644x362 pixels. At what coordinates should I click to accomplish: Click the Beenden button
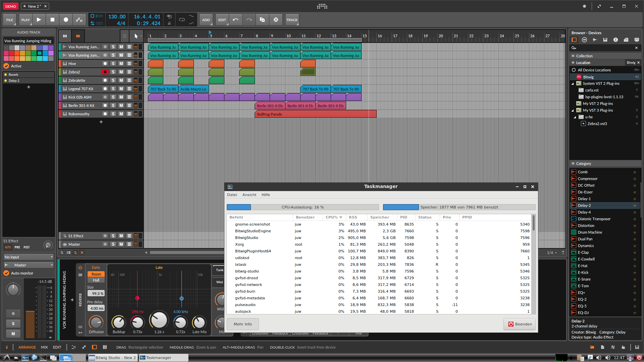[x=520, y=324]
